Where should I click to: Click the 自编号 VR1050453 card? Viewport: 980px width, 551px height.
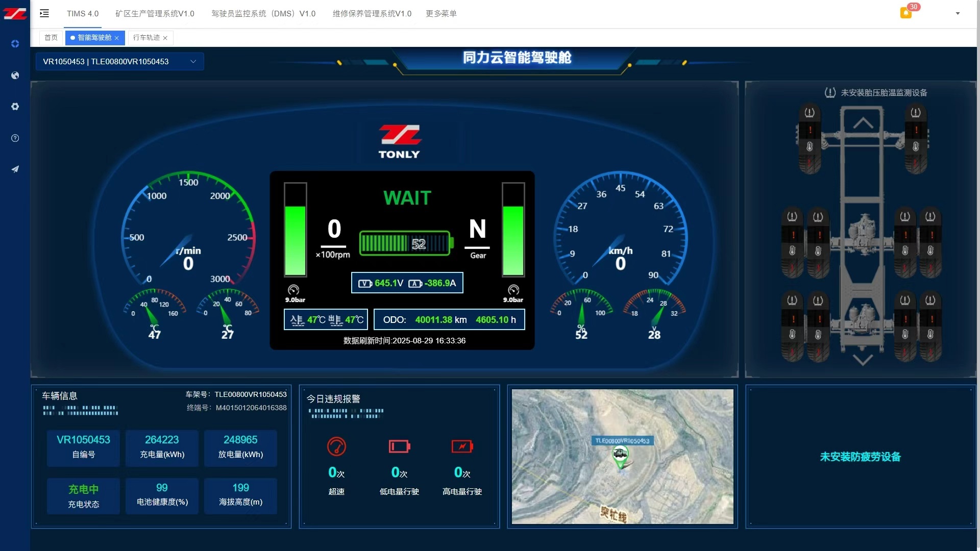click(x=83, y=447)
